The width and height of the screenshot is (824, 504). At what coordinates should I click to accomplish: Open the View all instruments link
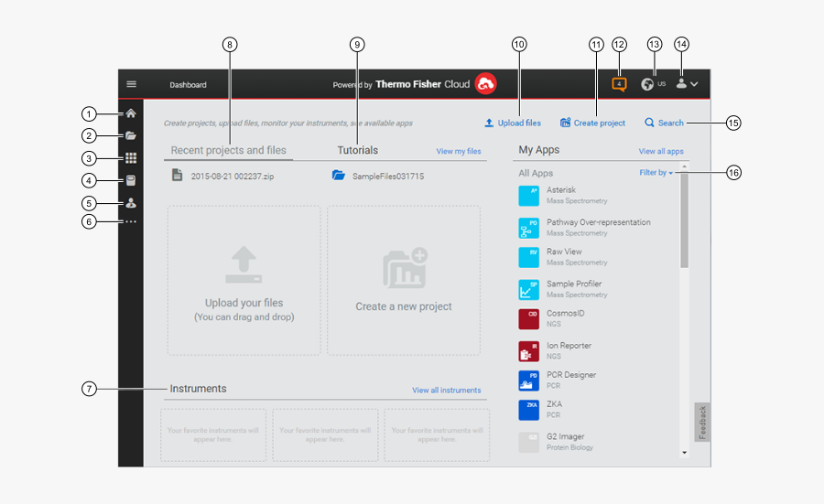click(x=446, y=391)
